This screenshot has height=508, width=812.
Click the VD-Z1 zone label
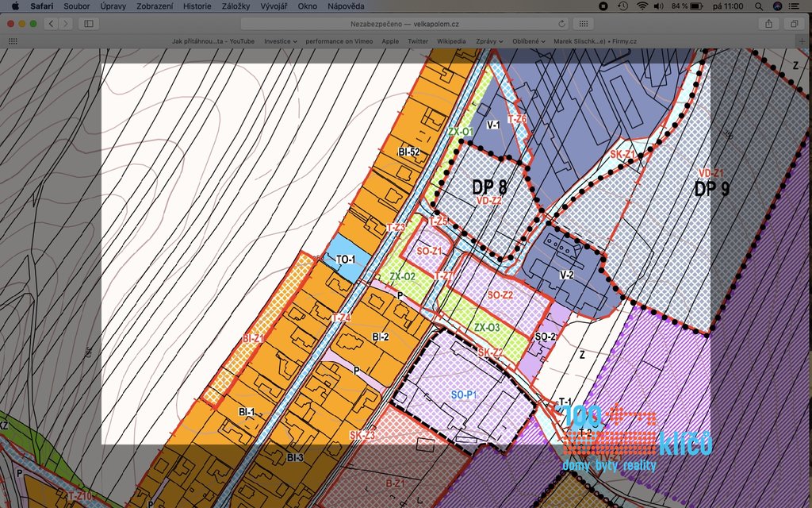(710, 172)
